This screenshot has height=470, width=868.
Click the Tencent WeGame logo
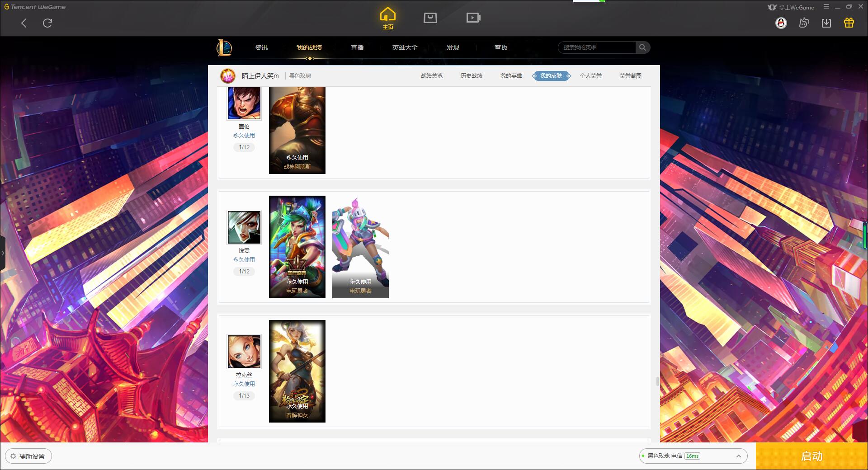click(35, 7)
